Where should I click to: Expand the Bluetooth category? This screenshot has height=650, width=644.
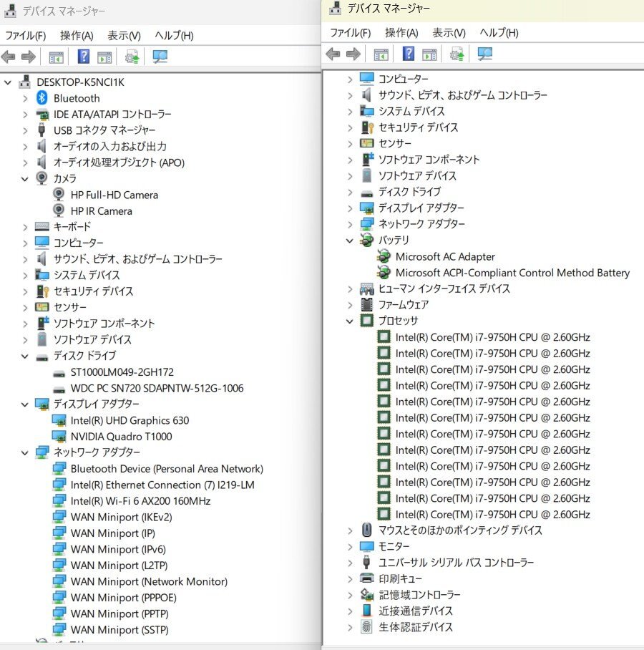pyautogui.click(x=25, y=99)
